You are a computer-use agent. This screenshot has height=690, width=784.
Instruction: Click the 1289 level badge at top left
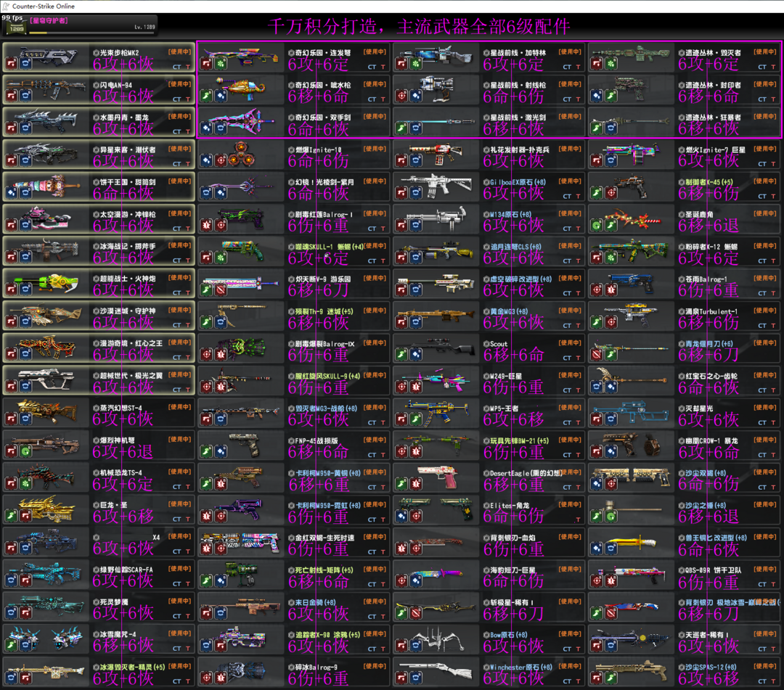pyautogui.click(x=17, y=28)
